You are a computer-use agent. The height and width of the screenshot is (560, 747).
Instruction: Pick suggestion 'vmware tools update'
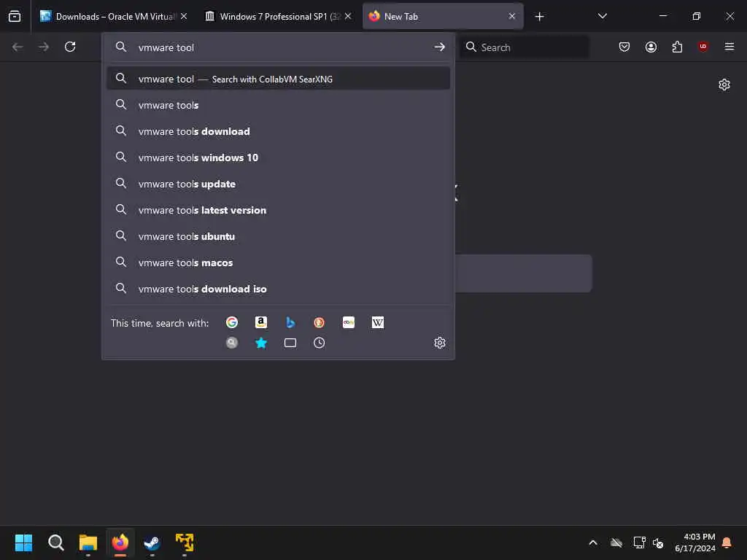[278, 183]
